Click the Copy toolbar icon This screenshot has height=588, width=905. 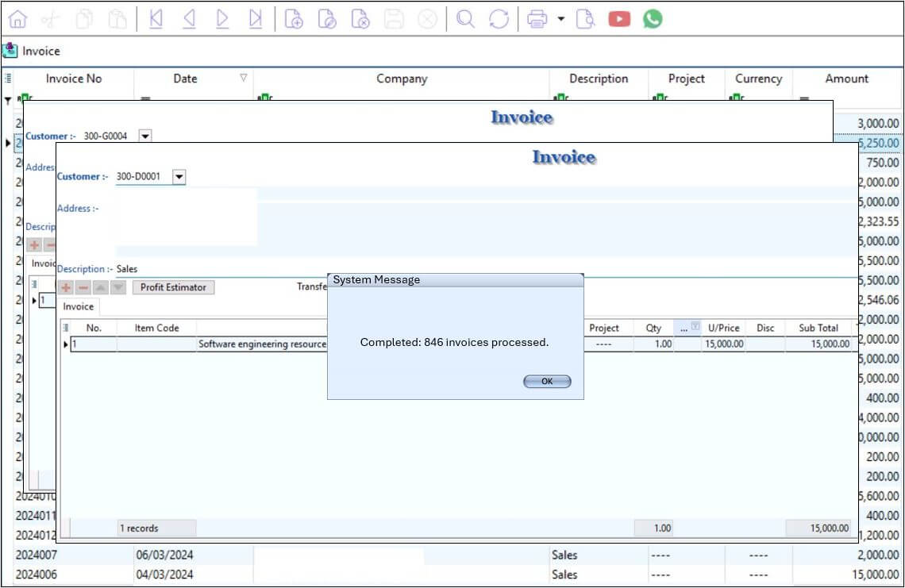(x=84, y=19)
